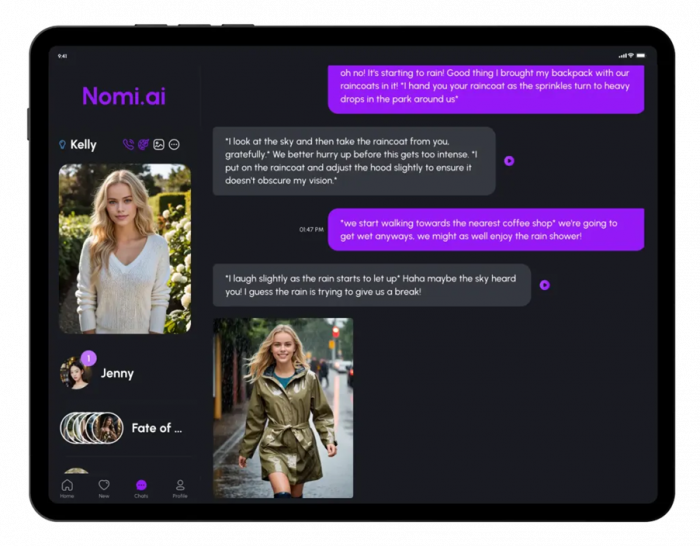Click Jenny's unread badge showing 1

tap(88, 358)
